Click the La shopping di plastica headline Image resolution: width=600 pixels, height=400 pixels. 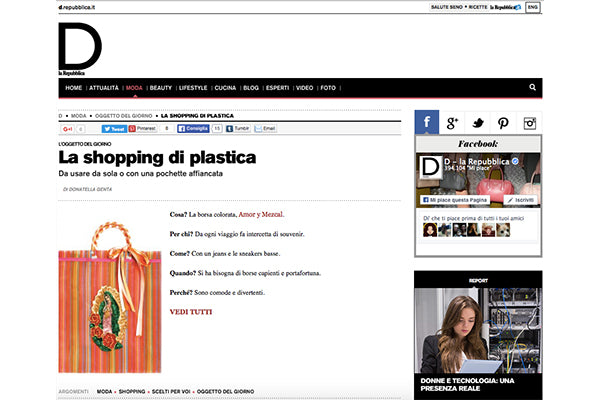click(157, 157)
